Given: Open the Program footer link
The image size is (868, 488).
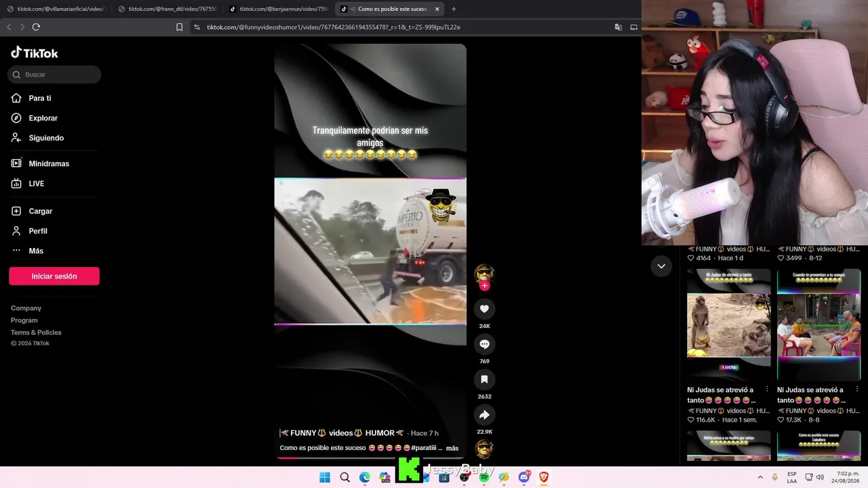Looking at the screenshot, I should pos(24,321).
